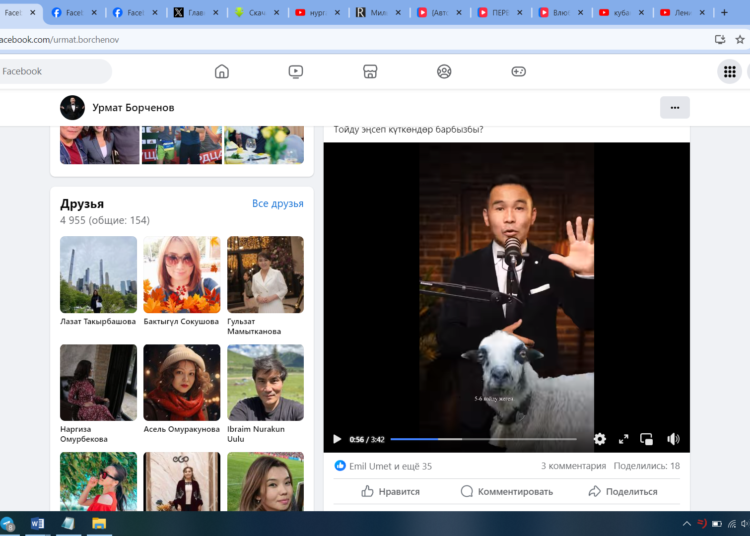
Task: Click the Комментировать button
Action: click(x=506, y=491)
